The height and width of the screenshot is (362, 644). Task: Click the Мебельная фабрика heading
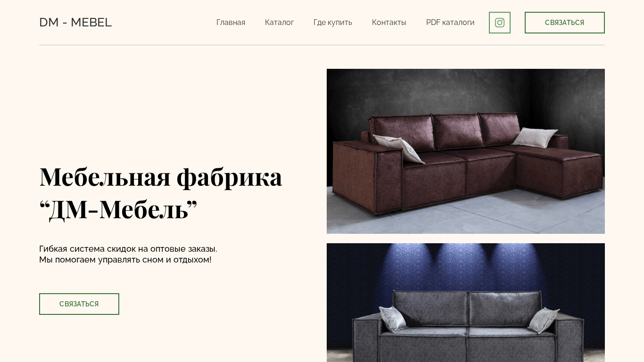coord(161,177)
